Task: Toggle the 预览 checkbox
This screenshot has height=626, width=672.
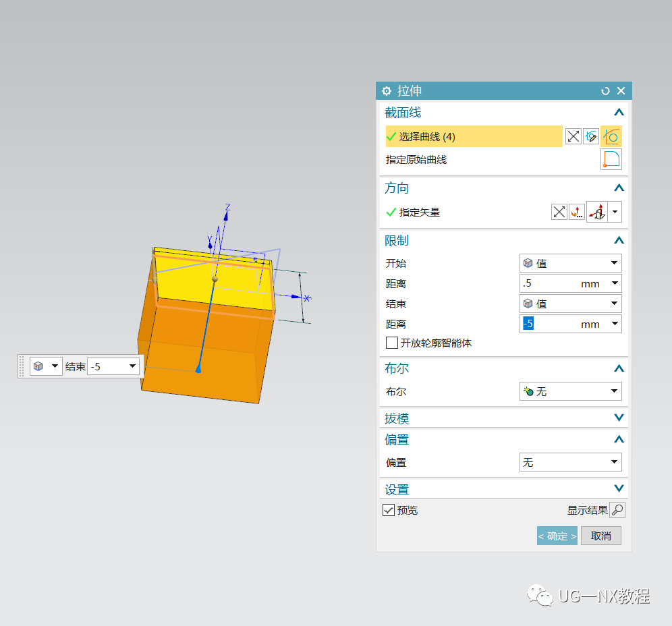Action: [x=388, y=510]
